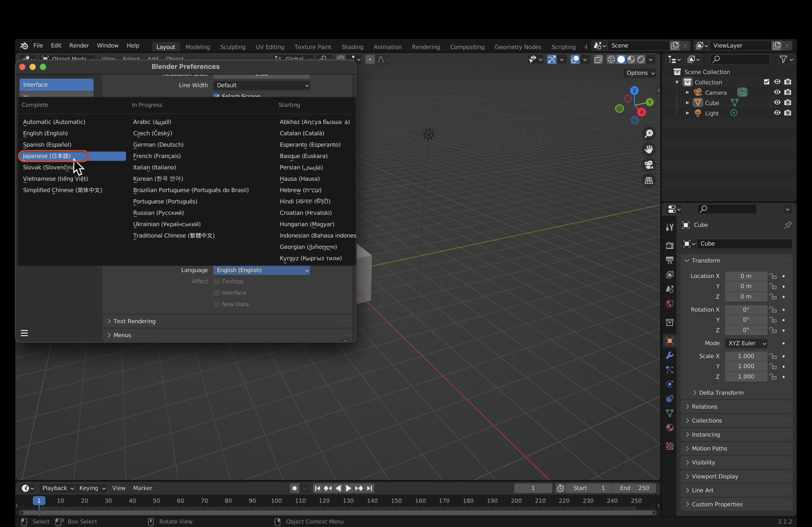Enable the Interface translation checkbox

(x=216, y=293)
